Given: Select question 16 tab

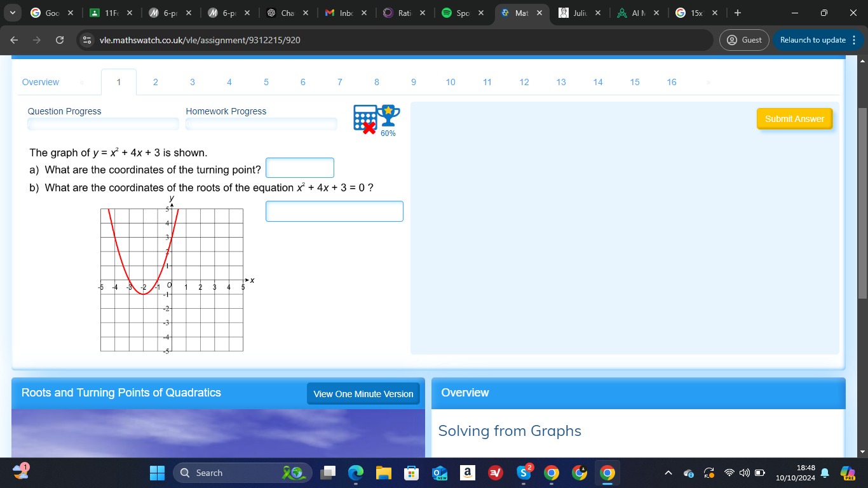Looking at the screenshot, I should [x=671, y=82].
